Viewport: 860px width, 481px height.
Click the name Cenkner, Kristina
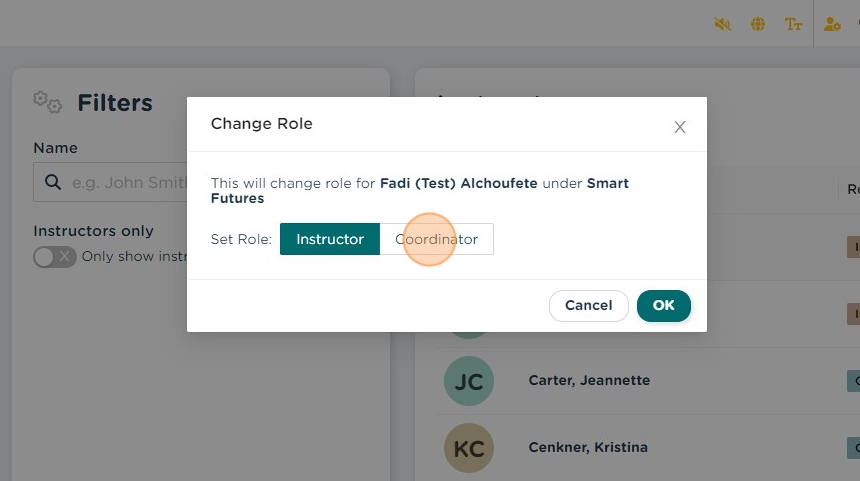point(588,448)
